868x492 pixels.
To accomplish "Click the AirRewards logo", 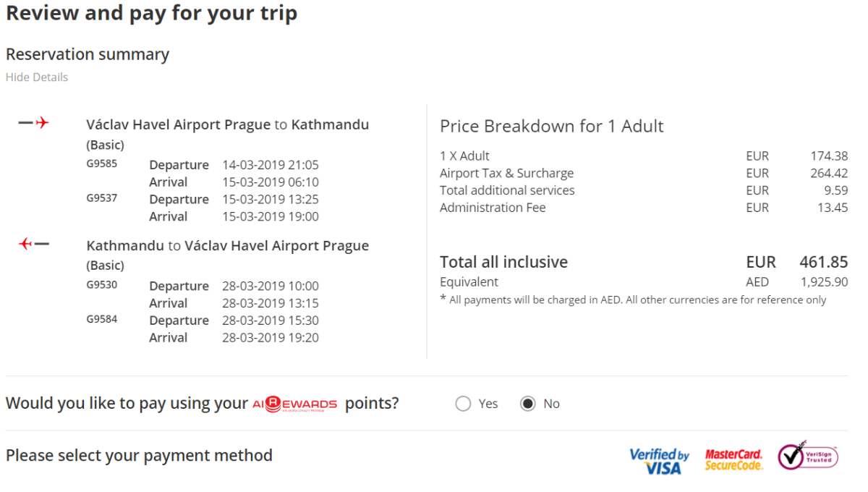I will point(294,404).
